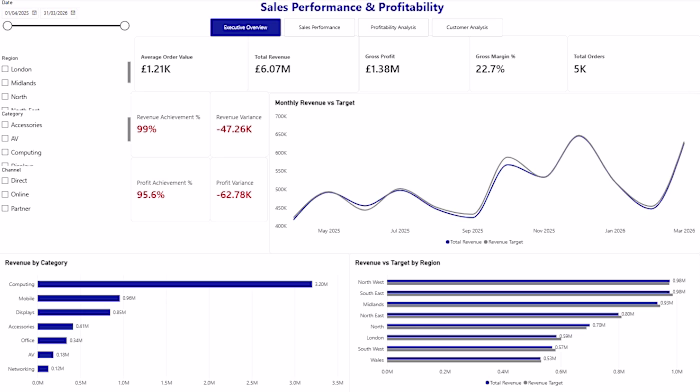Enable the Online channel filter

click(5, 194)
